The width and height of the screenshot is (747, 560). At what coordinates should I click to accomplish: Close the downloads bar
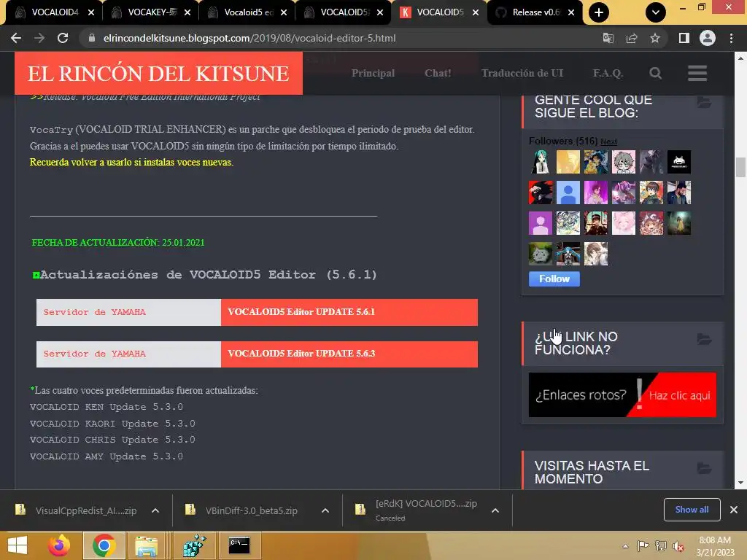pos(734,510)
